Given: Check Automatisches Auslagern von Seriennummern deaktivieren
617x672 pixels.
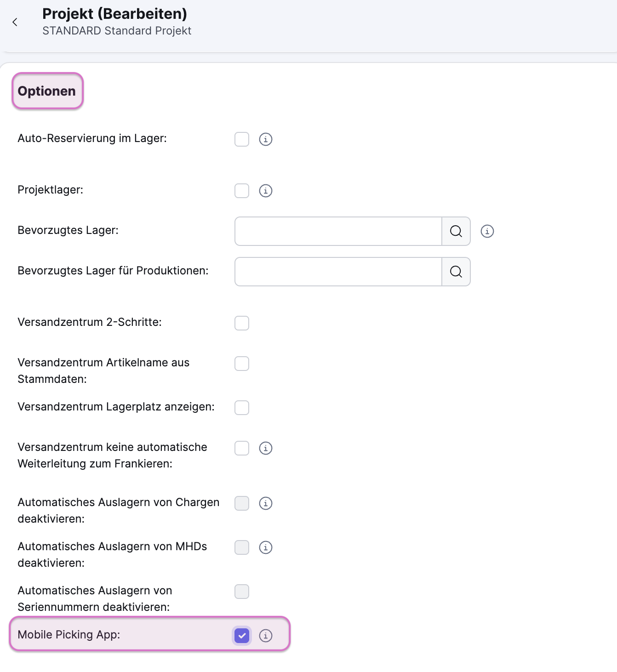Looking at the screenshot, I should 241,592.
